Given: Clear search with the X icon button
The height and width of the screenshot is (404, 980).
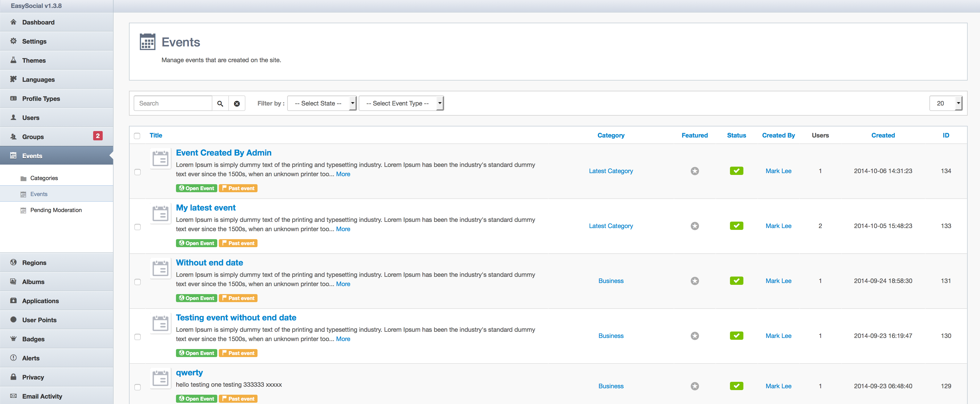Looking at the screenshot, I should [237, 103].
